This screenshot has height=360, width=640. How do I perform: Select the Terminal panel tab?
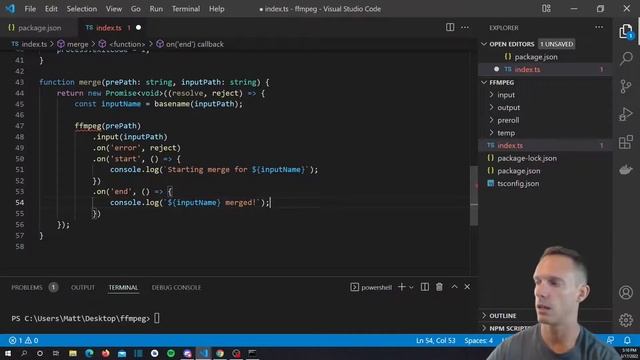pyautogui.click(x=123, y=287)
